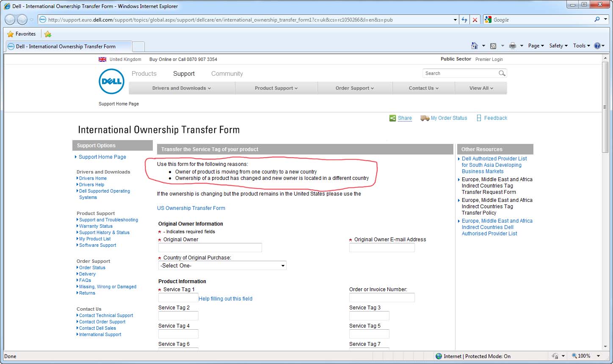
Task: Open the Safety menu dropdown
Action: pyautogui.click(x=558, y=46)
